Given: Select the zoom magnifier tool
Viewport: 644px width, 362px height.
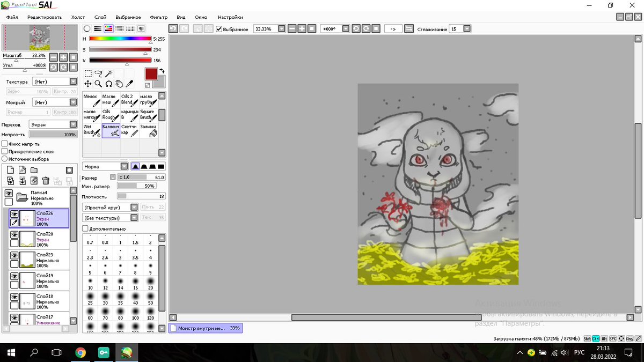Looking at the screenshot, I should (98, 84).
